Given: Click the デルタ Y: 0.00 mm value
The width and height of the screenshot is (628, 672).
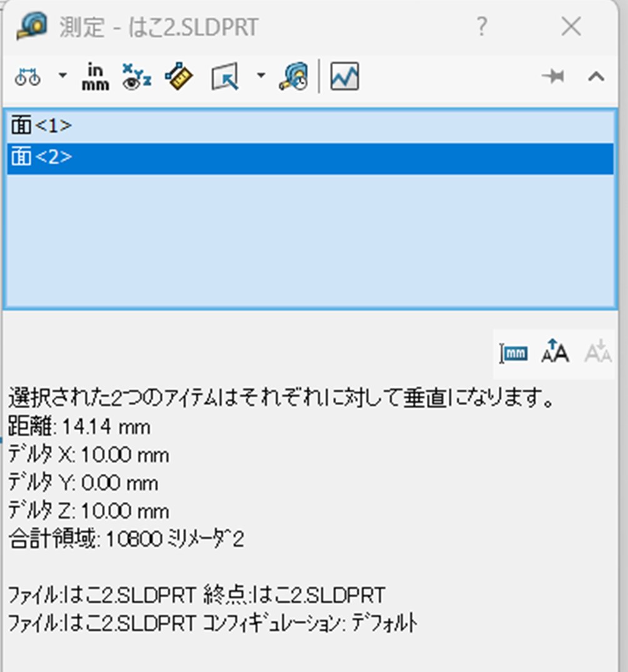Looking at the screenshot, I should click(84, 483).
